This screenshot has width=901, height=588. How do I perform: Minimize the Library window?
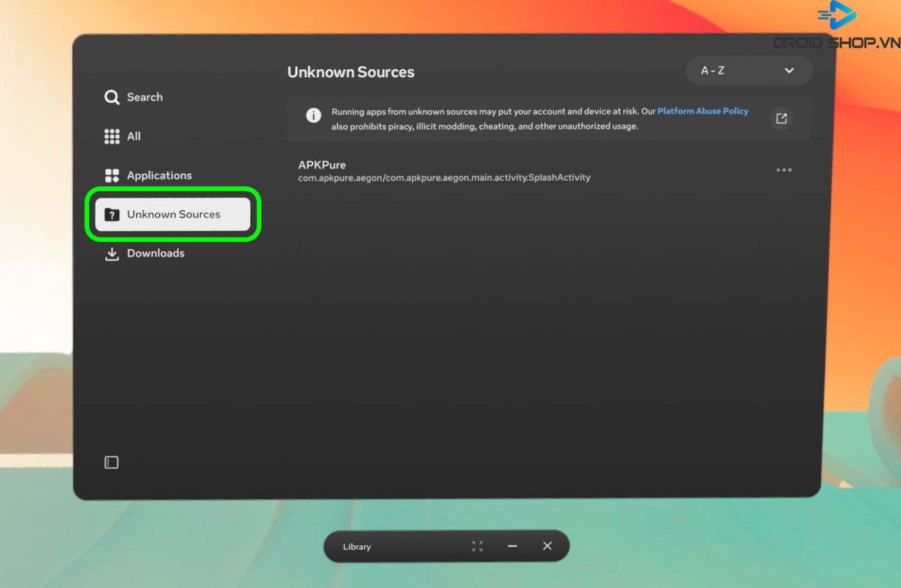pyautogui.click(x=513, y=546)
